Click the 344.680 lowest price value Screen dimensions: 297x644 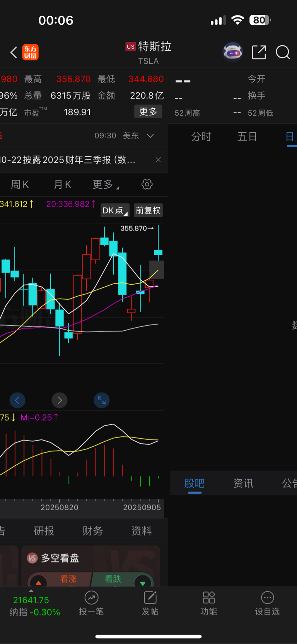coord(146,79)
